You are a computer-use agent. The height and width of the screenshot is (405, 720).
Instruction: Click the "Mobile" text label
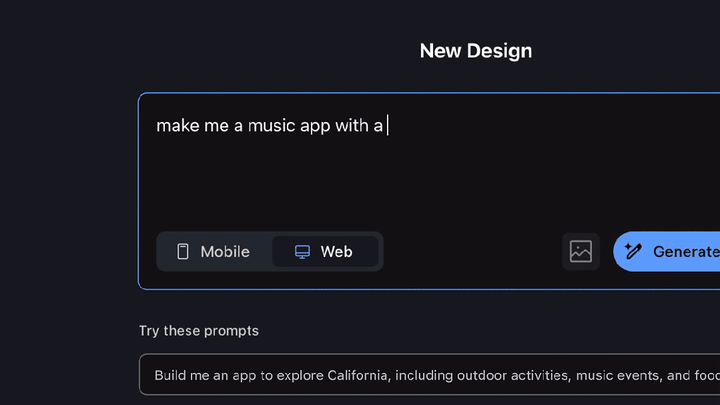click(x=225, y=252)
